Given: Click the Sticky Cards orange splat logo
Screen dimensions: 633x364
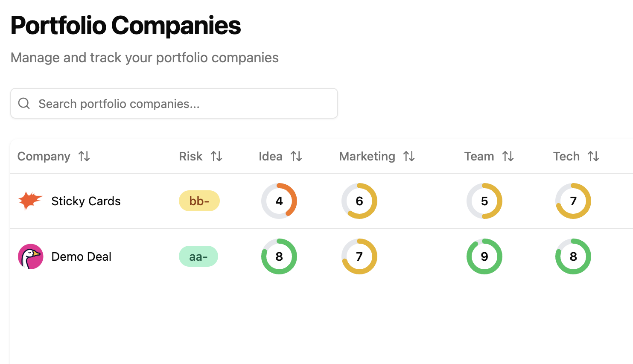Looking at the screenshot, I should [x=30, y=201].
